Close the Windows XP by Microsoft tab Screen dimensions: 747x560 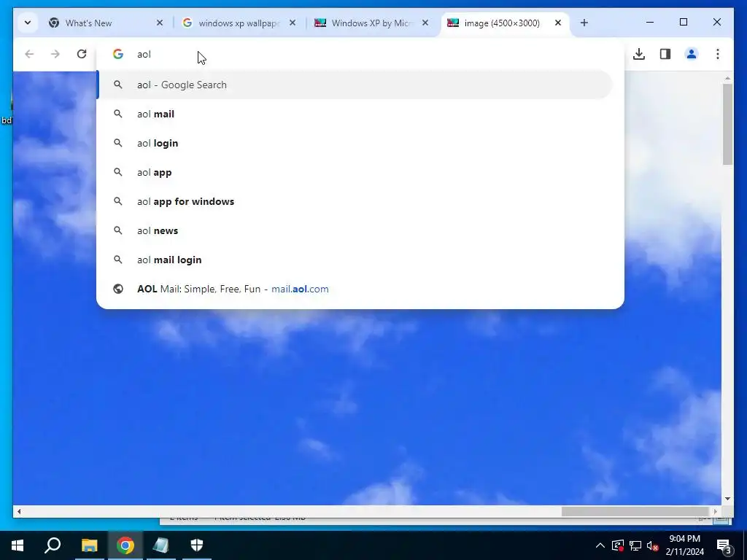point(425,23)
